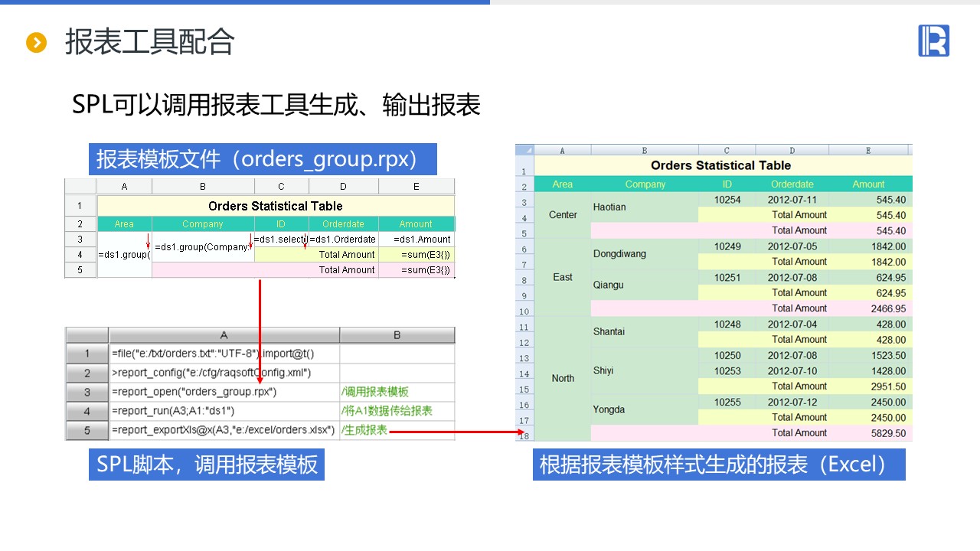Select the =ds1.group(Company) template cell
Screen dimensions: 980x551
point(203,246)
